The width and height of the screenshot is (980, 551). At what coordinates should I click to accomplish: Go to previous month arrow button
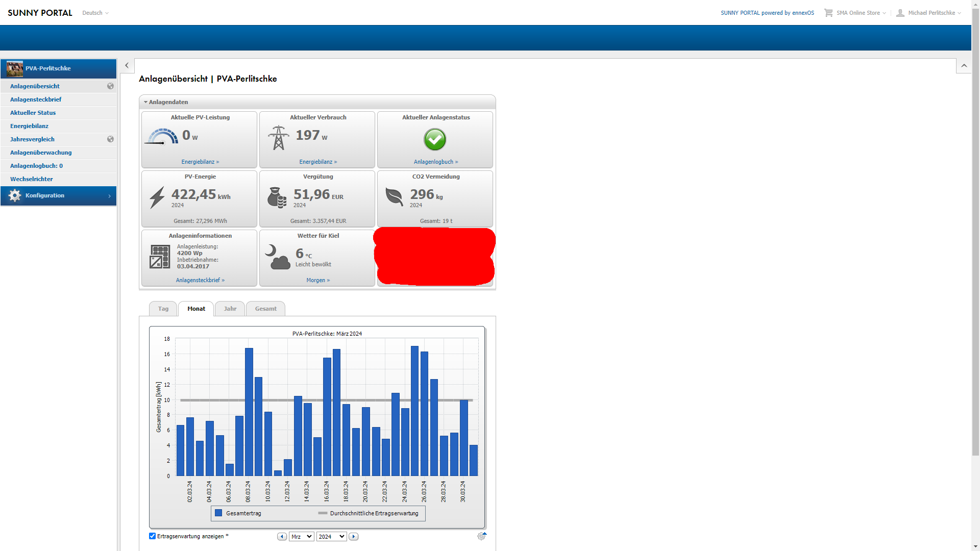[x=282, y=537]
